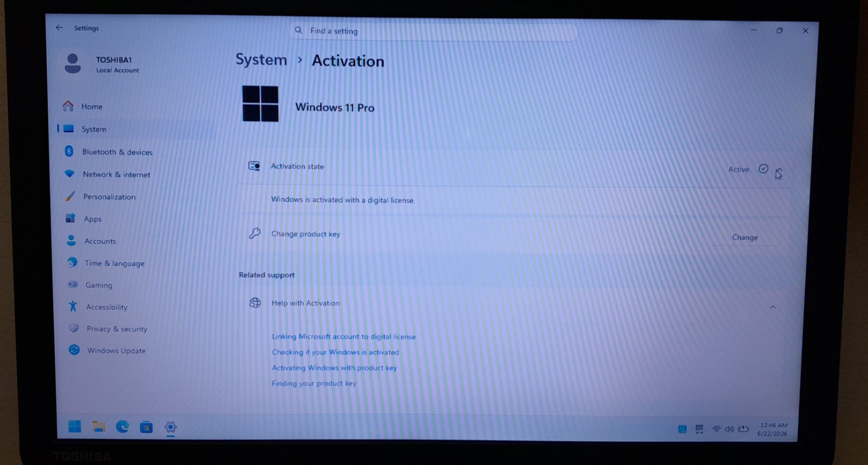Collapse the Help with Activation section
The height and width of the screenshot is (465, 868).
773,307
